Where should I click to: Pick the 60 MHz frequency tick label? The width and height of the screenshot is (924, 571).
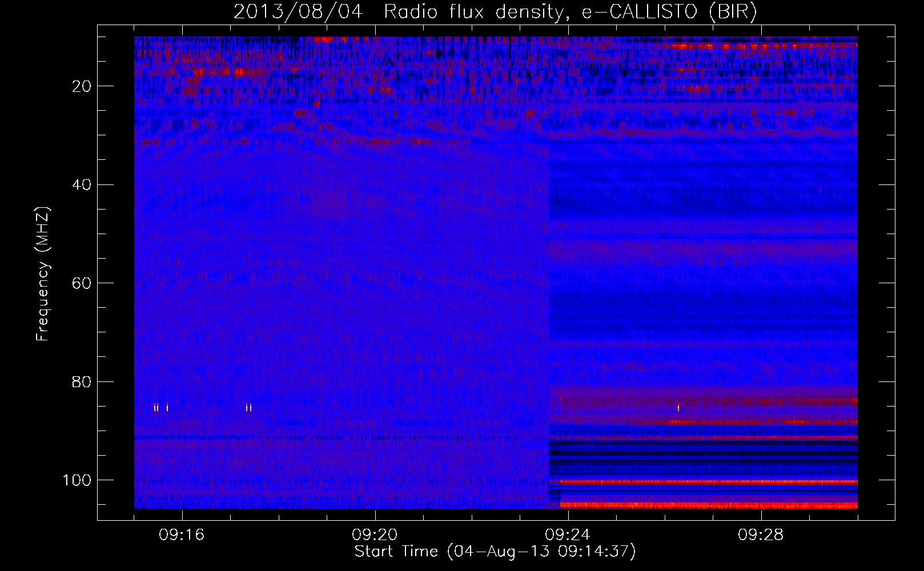[82, 283]
